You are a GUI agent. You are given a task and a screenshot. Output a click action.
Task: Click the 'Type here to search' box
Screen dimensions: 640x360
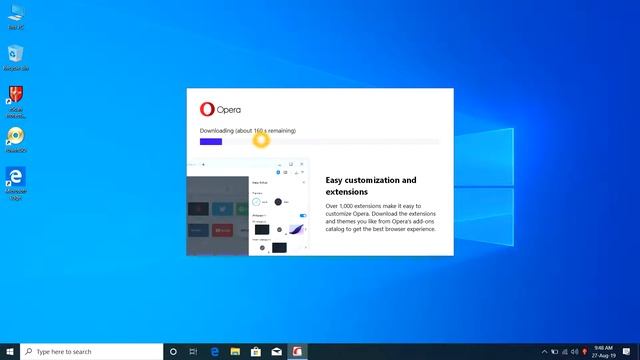tap(91, 351)
